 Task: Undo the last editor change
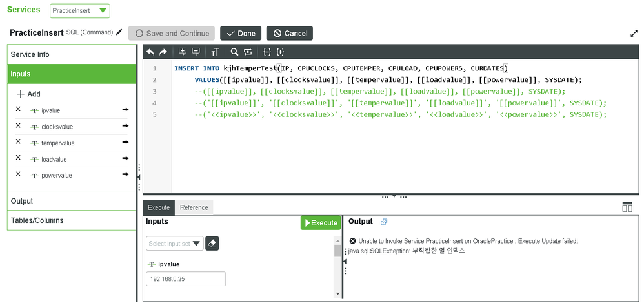[150, 52]
